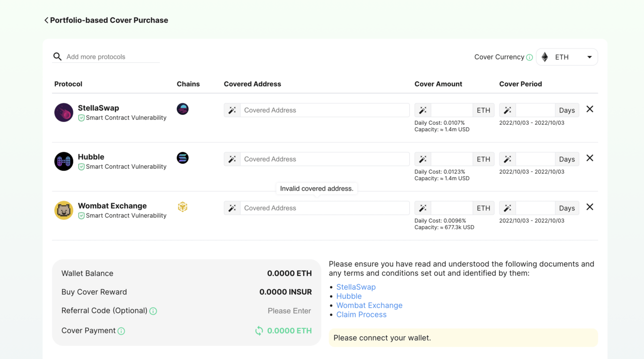Viewport: 644px width, 359px height.
Task: Click the Cover Period column header
Action: tap(521, 84)
